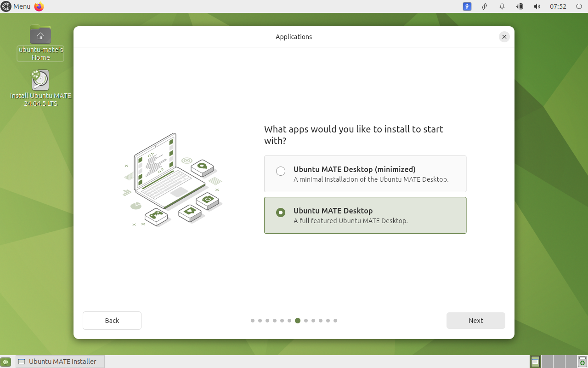
Task: Open the battery power indicator
Action: pyautogui.click(x=520, y=6)
